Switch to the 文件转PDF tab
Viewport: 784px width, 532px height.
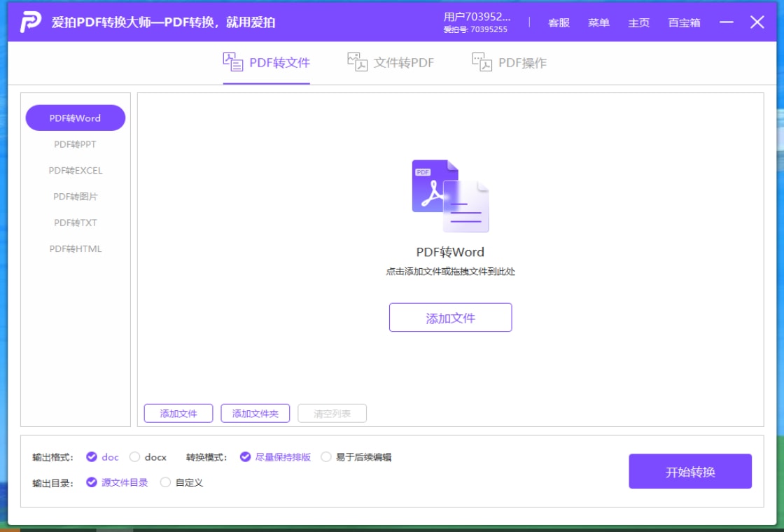391,62
